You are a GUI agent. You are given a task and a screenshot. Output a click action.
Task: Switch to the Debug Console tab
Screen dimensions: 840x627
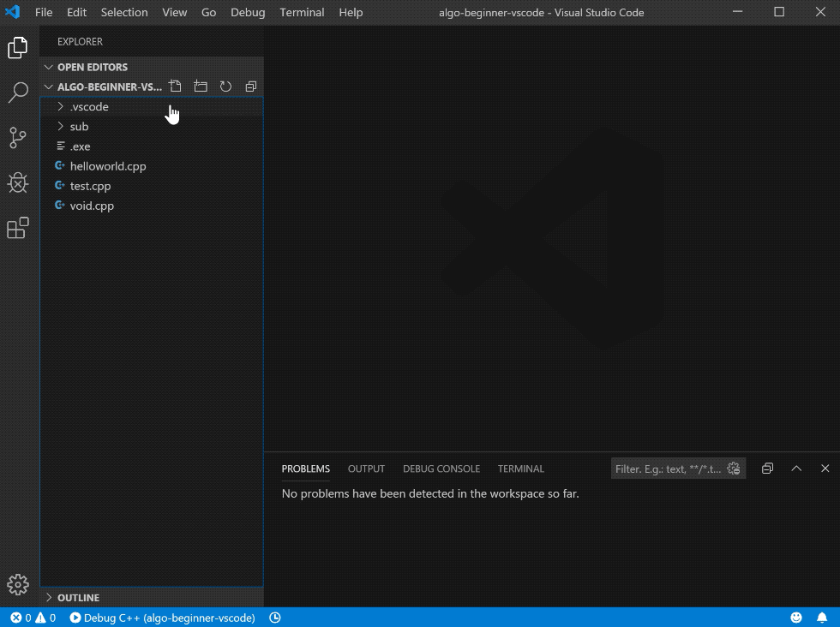click(x=441, y=469)
